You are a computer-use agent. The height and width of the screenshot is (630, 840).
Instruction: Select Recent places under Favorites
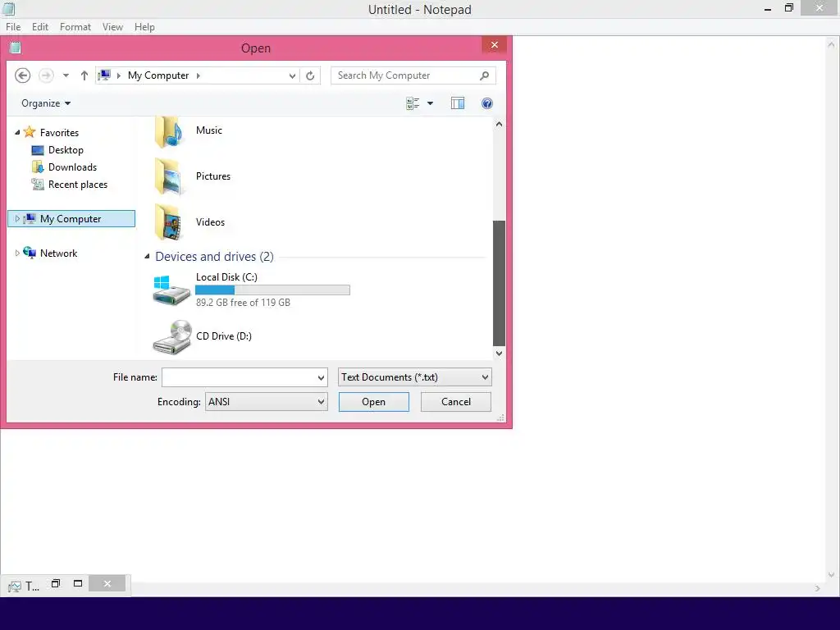coord(78,185)
